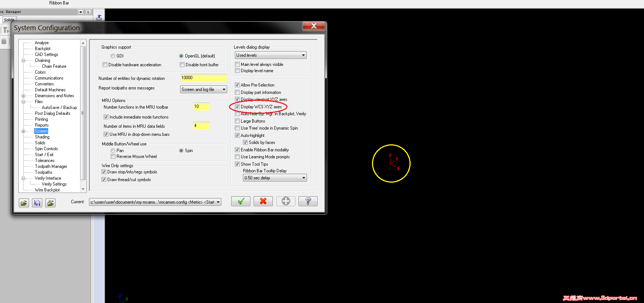Viewport: 644px width, 303px height.
Task: Close the Operations Manager pane
Action: [x=88, y=12]
